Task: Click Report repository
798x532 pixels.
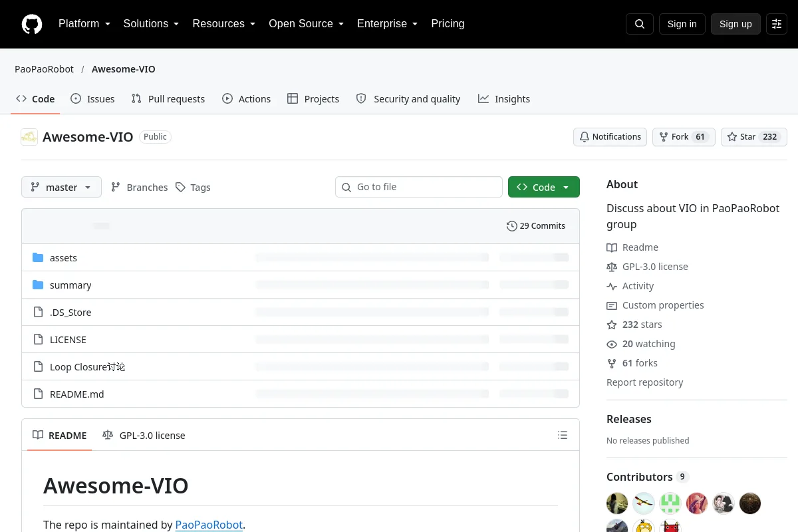Action: 644,382
